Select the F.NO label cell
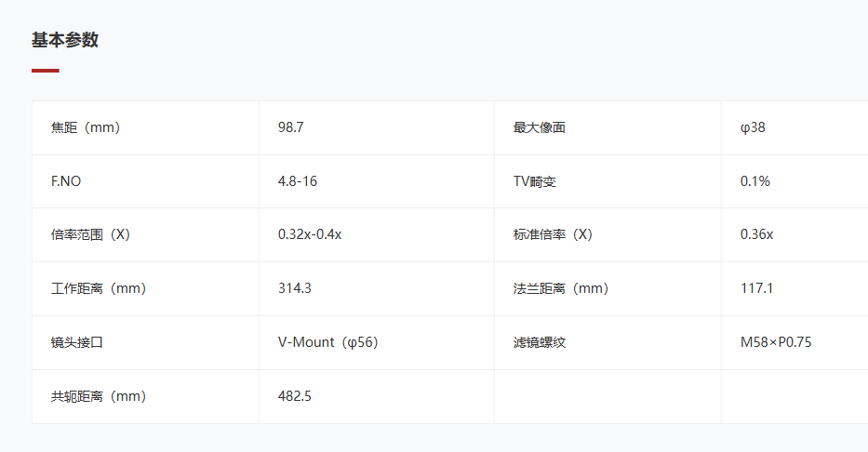Screen dimensions: 868x452 145,181
